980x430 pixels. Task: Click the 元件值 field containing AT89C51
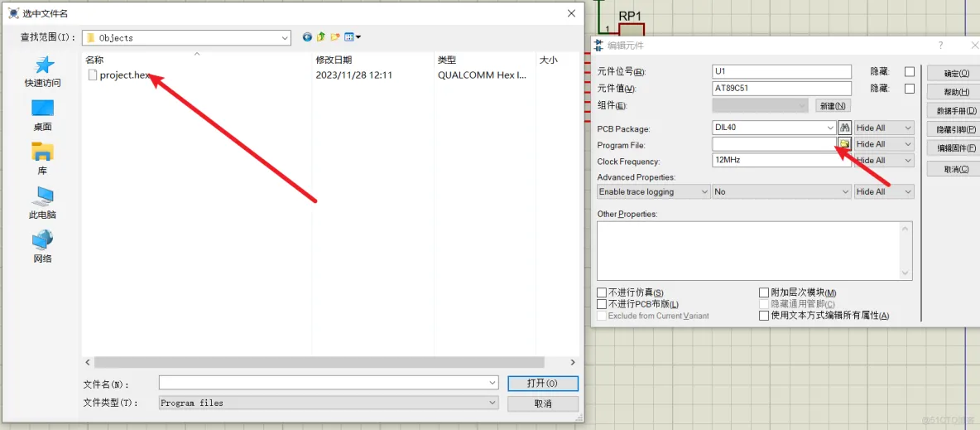(782, 89)
